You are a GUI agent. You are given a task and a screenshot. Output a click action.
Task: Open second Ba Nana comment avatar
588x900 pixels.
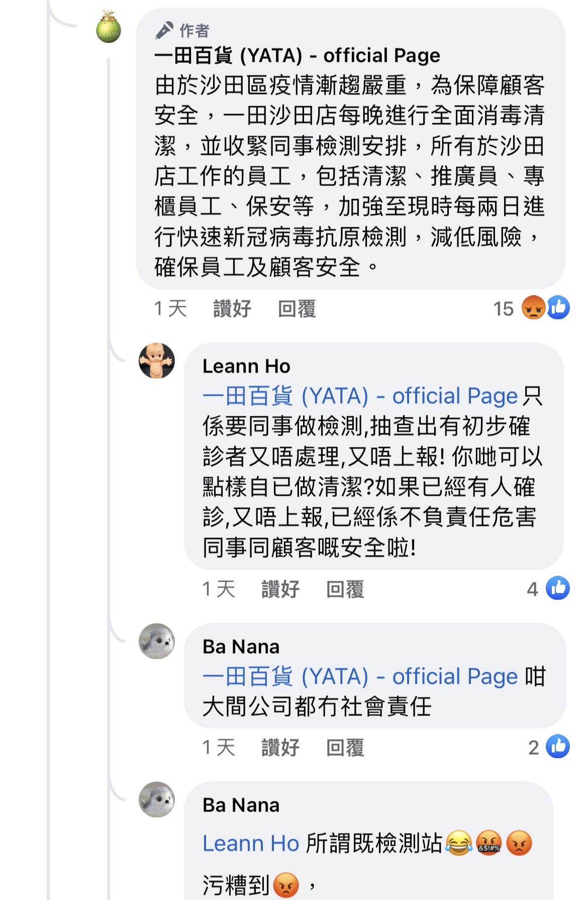157,800
